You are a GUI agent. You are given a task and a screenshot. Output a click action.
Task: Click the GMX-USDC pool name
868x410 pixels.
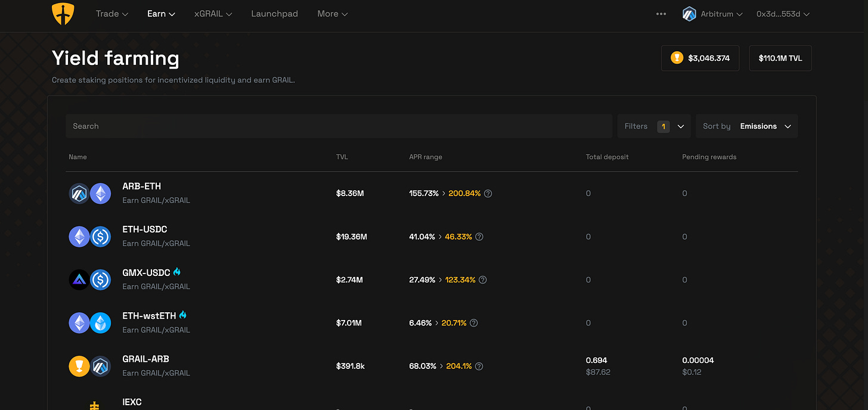[146, 272]
